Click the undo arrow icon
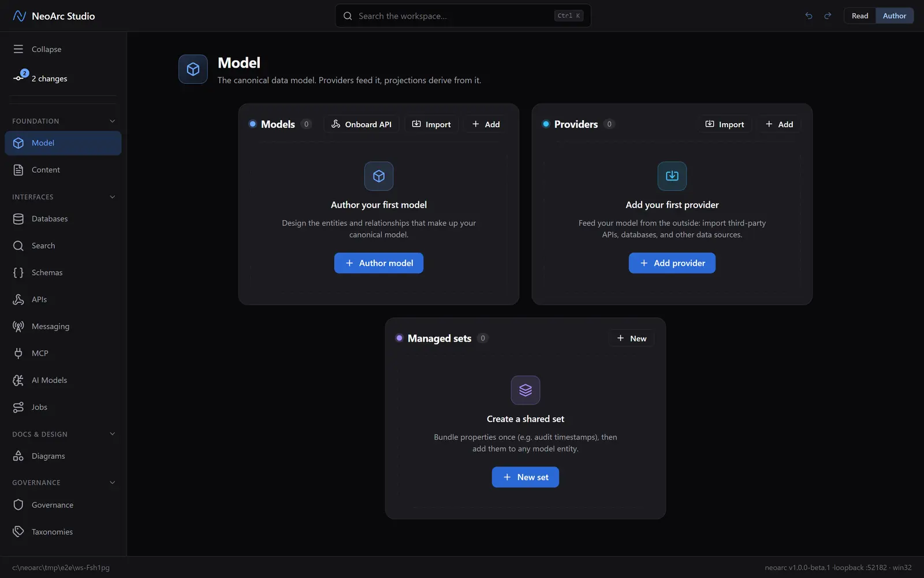Screen dimensions: 924x578 coord(808,16)
